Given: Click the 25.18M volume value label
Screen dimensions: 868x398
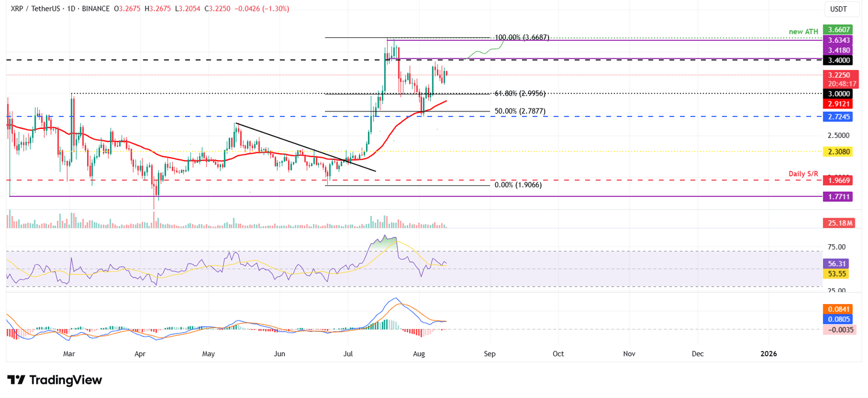Looking at the screenshot, I should click(839, 223).
